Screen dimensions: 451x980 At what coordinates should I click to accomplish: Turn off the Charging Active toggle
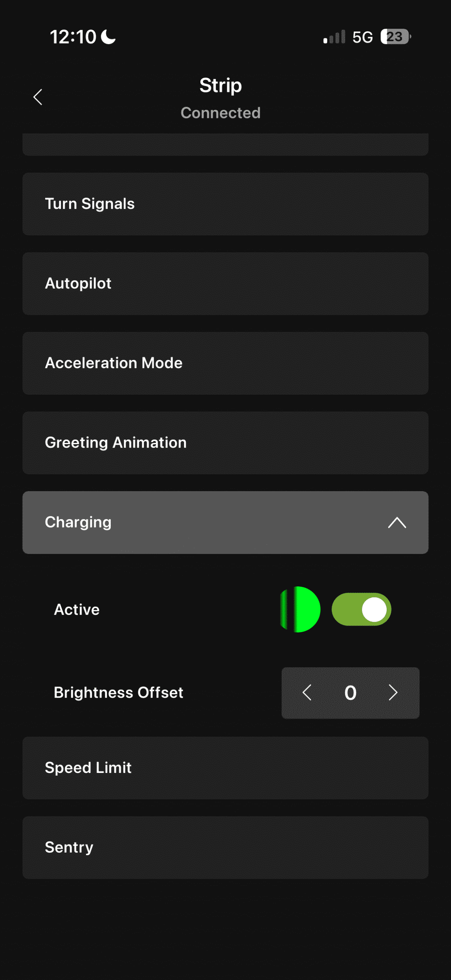(x=361, y=609)
